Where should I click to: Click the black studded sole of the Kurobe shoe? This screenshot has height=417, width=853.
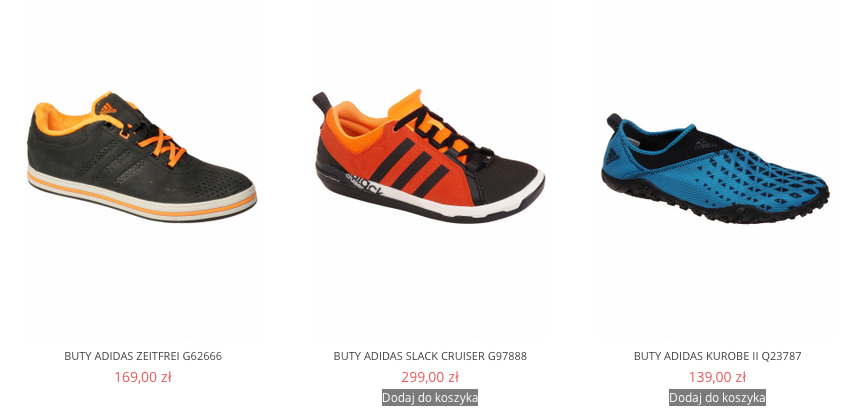[718, 204]
